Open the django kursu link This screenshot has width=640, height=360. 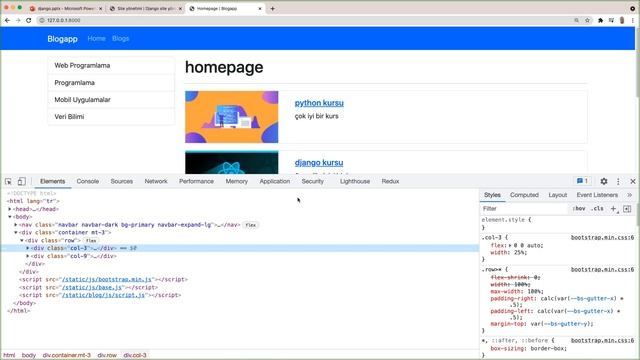click(x=319, y=162)
